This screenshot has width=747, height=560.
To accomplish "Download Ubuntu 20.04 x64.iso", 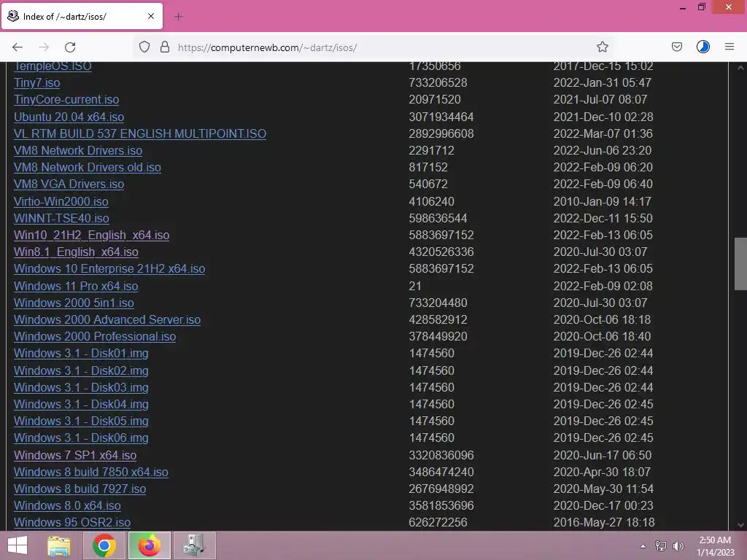I will coord(69,117).
